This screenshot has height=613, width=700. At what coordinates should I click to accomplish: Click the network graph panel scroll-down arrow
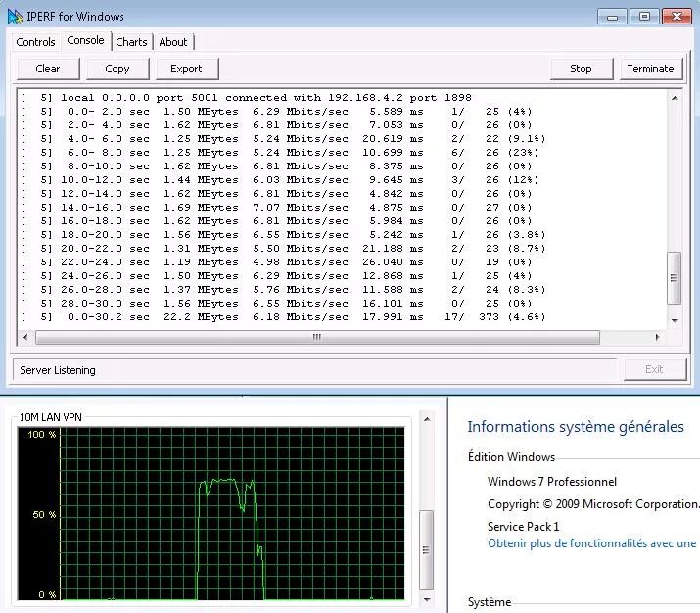(x=427, y=599)
